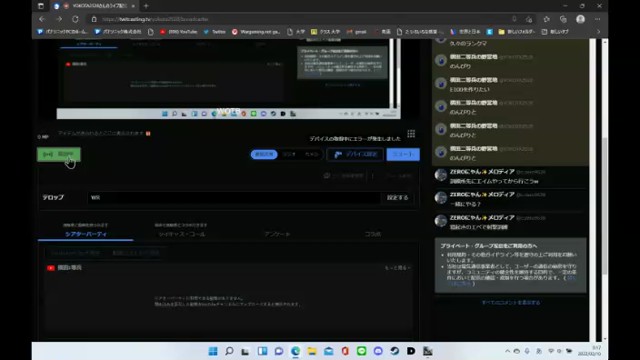Open device settings with the camera icon

355,154
